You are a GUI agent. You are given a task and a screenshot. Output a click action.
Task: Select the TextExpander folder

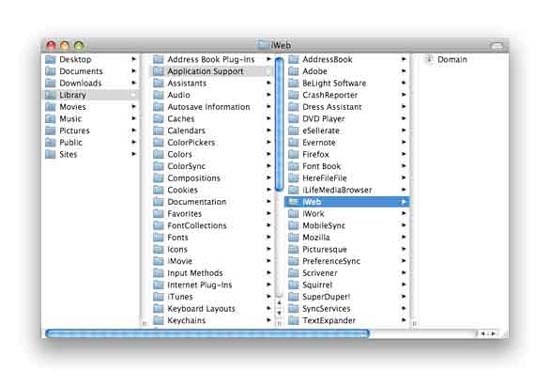point(347,320)
